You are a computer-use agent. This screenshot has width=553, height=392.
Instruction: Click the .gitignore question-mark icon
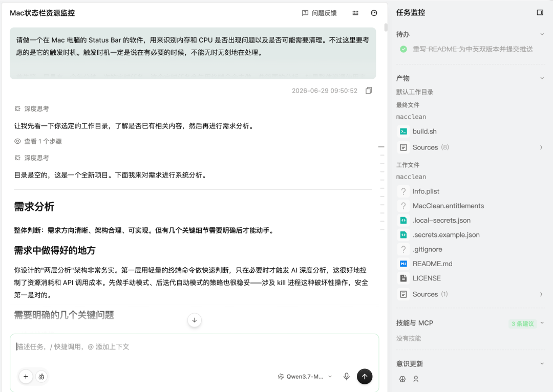coord(403,249)
